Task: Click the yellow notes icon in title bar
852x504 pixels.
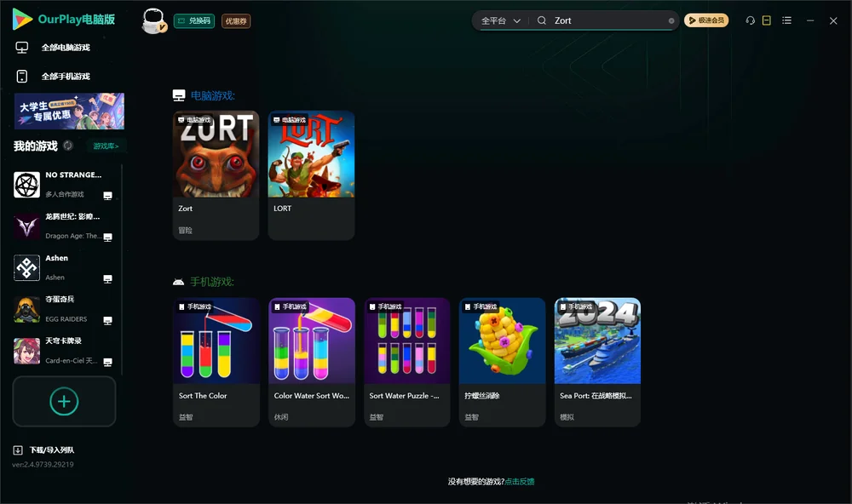Action: click(767, 20)
